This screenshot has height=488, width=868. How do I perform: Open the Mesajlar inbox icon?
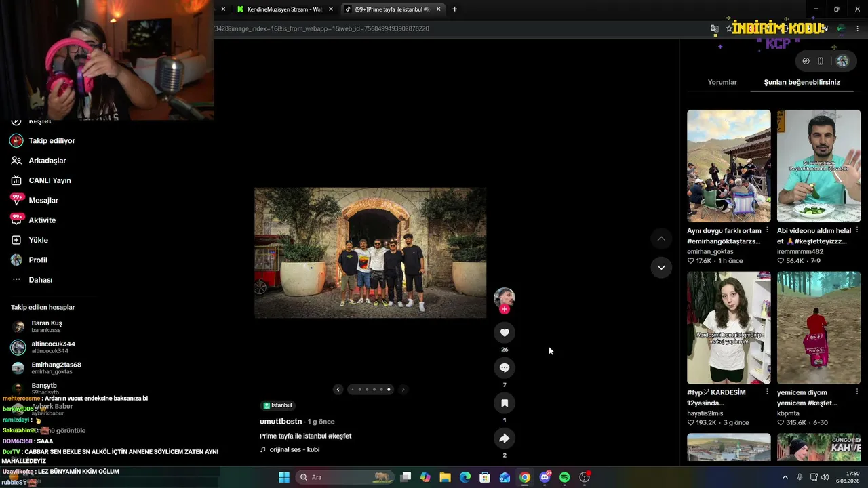click(x=16, y=200)
